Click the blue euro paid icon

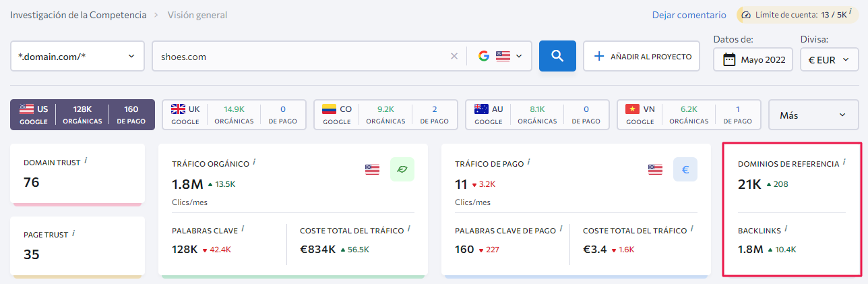point(685,169)
